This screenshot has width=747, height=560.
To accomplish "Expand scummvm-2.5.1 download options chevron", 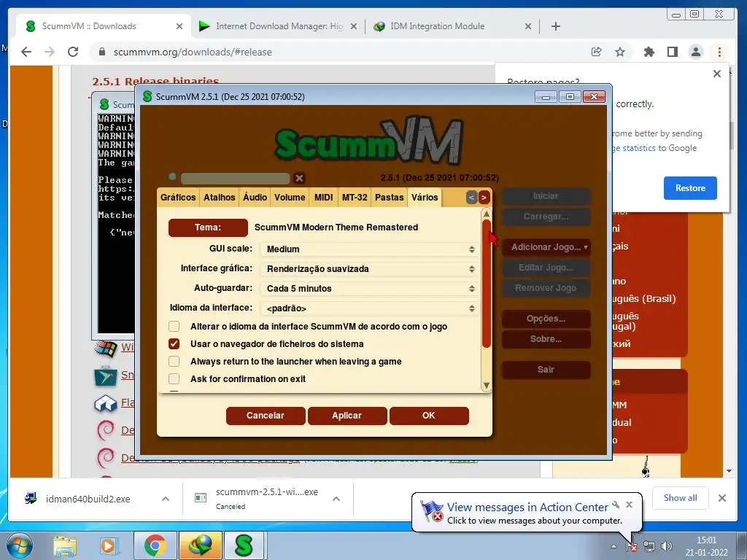I will click(x=336, y=499).
